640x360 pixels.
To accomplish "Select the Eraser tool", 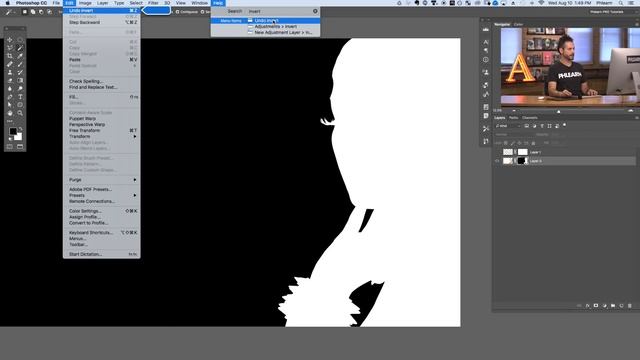I will [10, 80].
